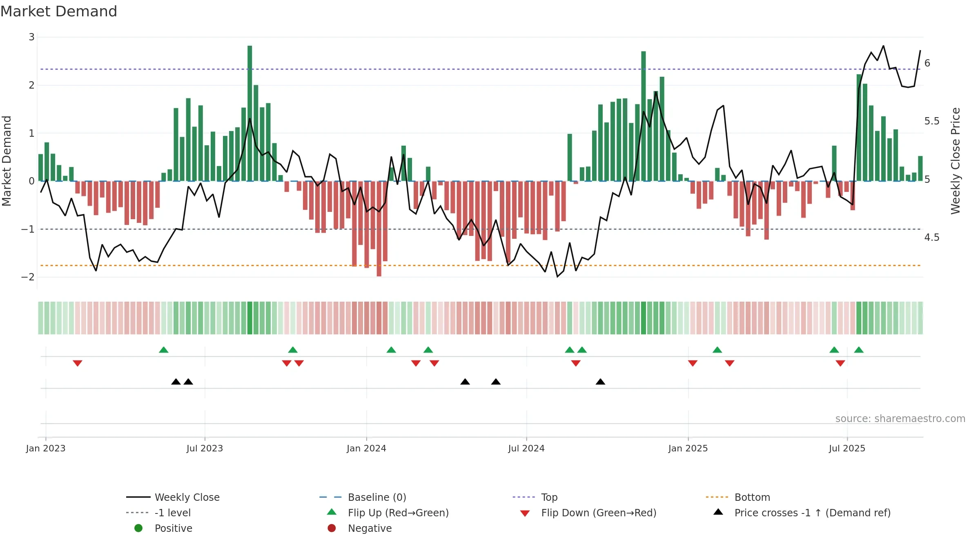980x551 pixels.
Task: Click the Weekly Close Price axis title
Action: pos(955,161)
